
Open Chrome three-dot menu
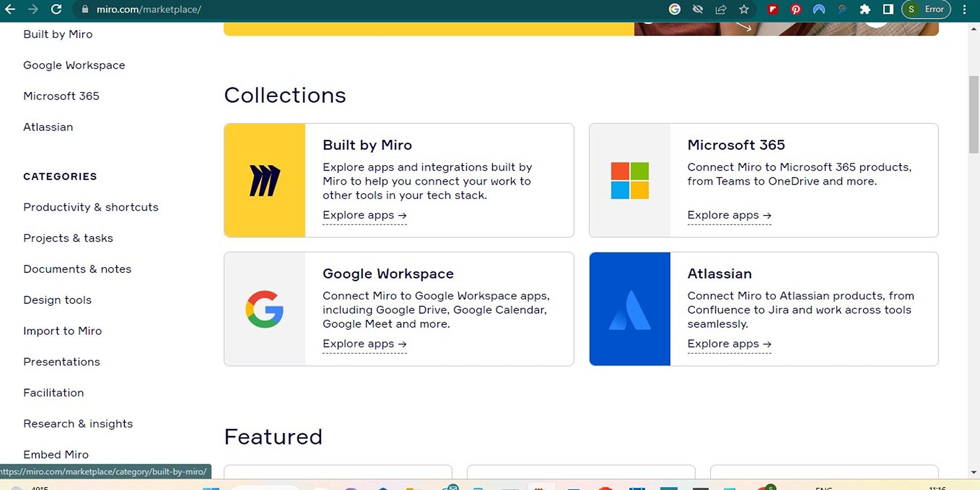[x=964, y=9]
